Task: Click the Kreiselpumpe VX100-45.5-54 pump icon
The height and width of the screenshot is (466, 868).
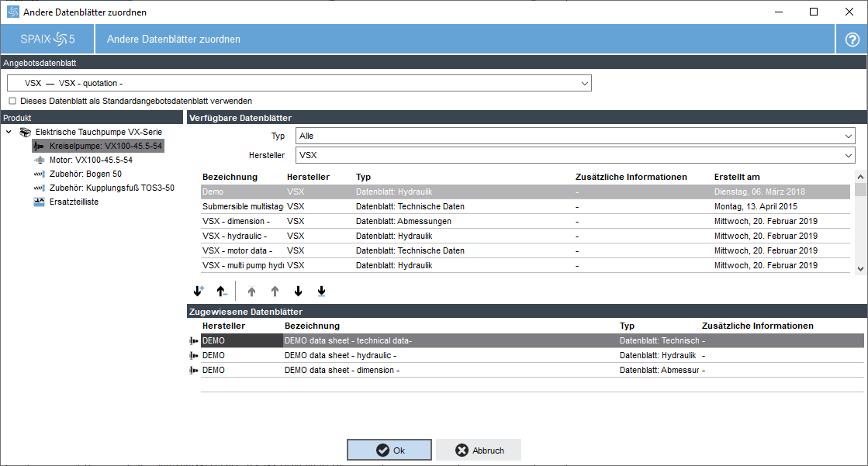Action: [39, 146]
